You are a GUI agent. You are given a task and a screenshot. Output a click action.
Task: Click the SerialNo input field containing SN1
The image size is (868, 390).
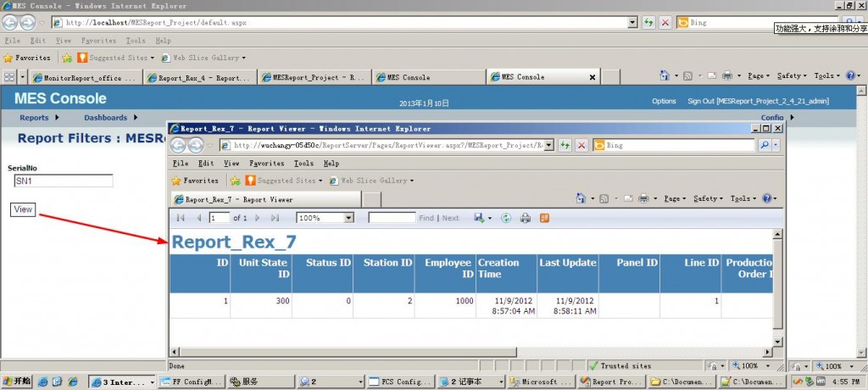[x=63, y=181]
